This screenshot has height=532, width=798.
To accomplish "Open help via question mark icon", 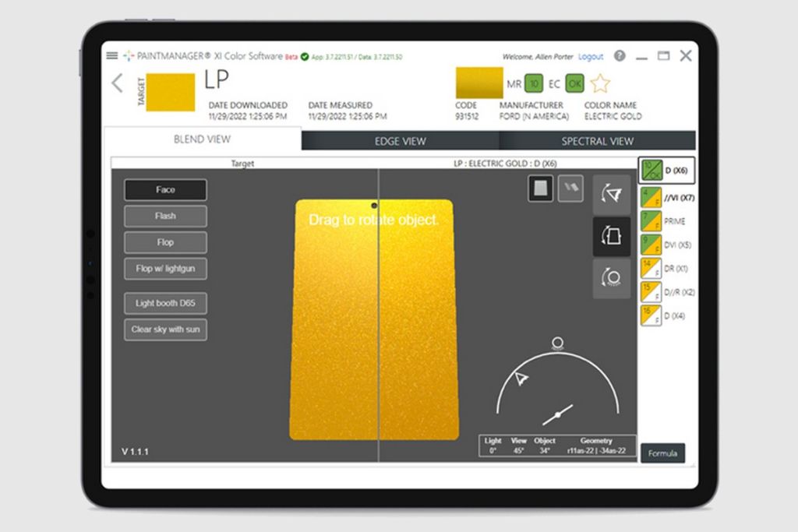I will (620, 56).
